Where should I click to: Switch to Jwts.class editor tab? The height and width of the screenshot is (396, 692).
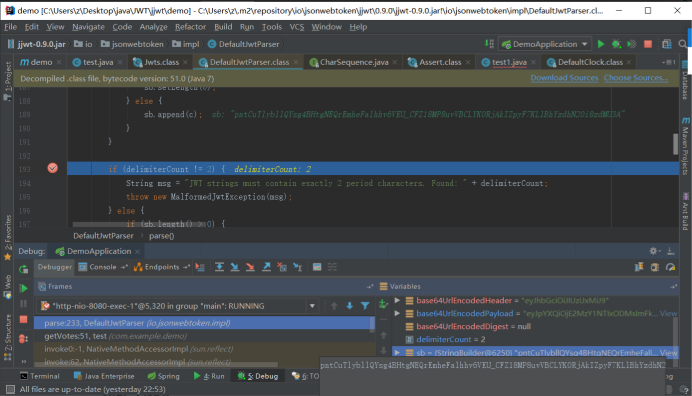click(161, 62)
